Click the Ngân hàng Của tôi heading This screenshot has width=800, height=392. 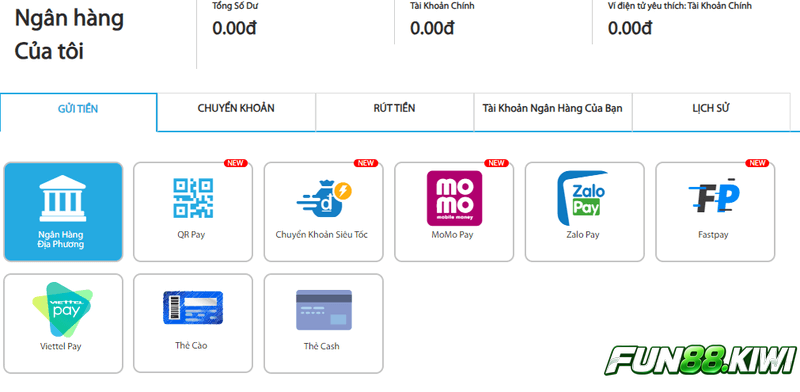(69, 35)
